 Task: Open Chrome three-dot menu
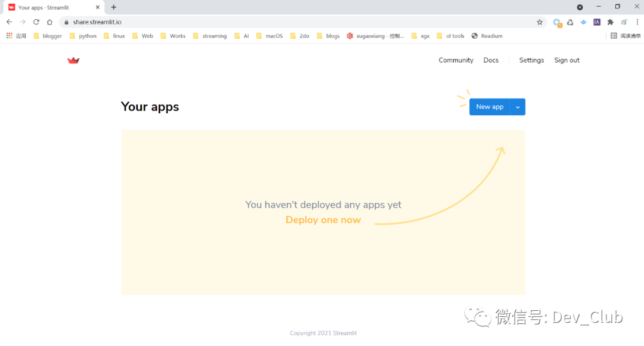pos(637,22)
